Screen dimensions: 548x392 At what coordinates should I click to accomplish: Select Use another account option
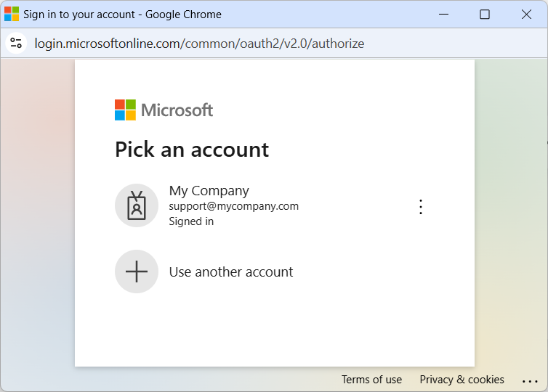[x=231, y=272]
